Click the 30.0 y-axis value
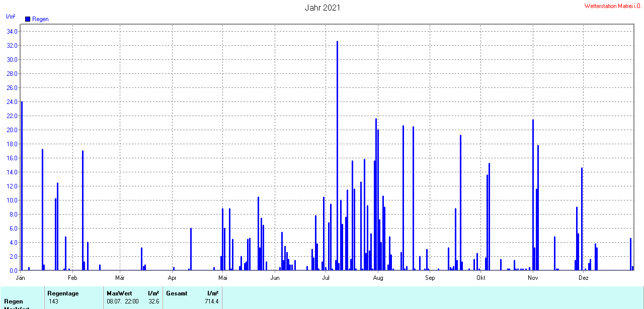Image resolution: width=644 pixels, height=309 pixels. pos(12,59)
